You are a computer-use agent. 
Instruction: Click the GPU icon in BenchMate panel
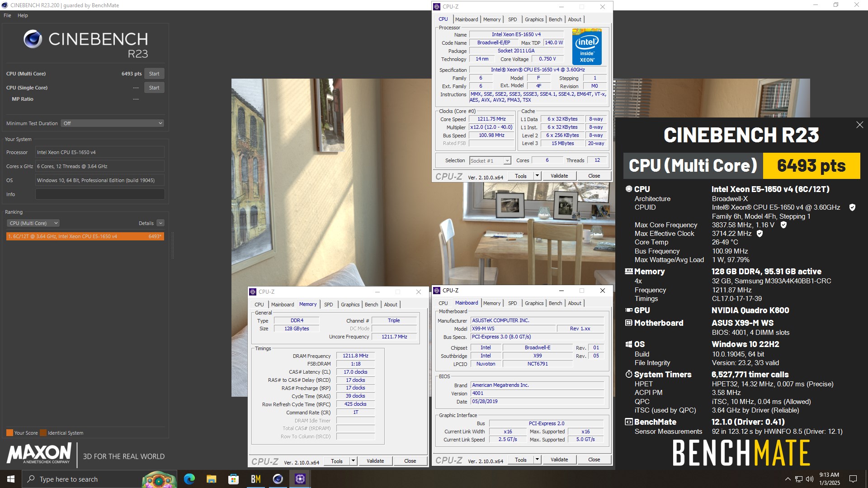coord(628,310)
